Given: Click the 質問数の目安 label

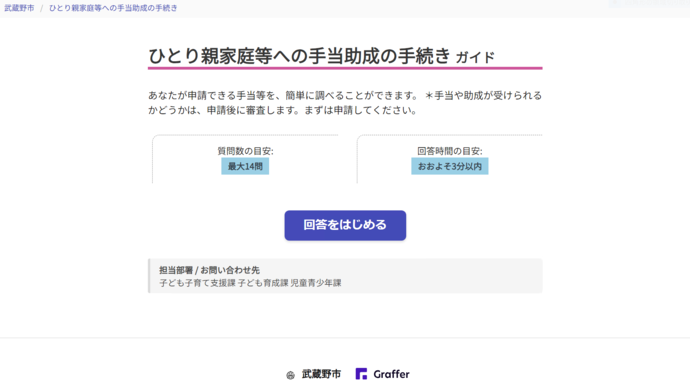Looking at the screenshot, I should (245, 151).
